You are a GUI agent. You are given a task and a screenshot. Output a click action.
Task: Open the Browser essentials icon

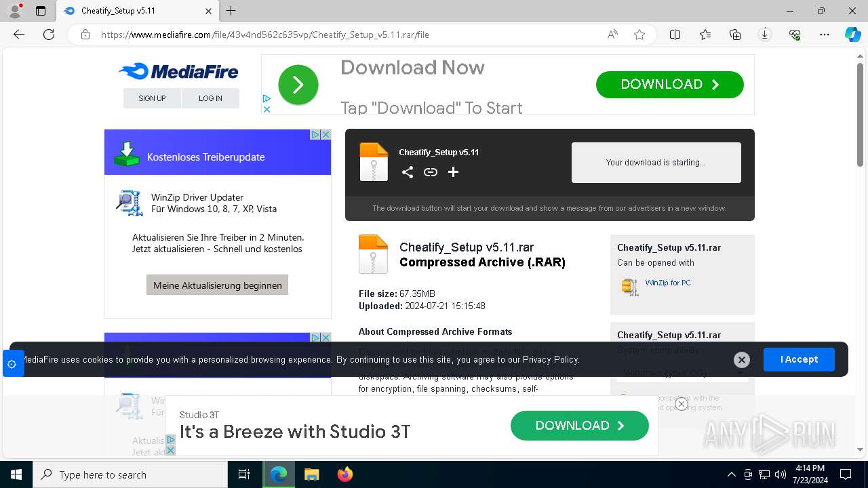tap(795, 35)
